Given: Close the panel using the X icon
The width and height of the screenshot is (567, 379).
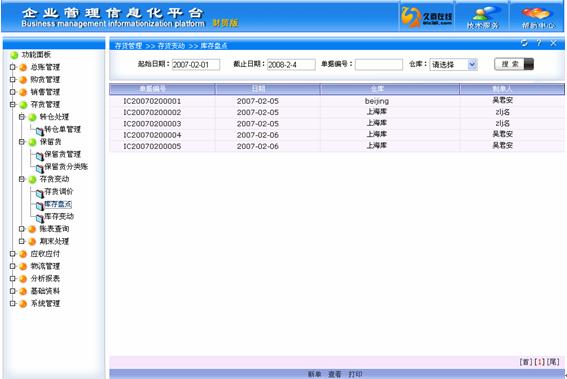Looking at the screenshot, I should click(x=553, y=43).
